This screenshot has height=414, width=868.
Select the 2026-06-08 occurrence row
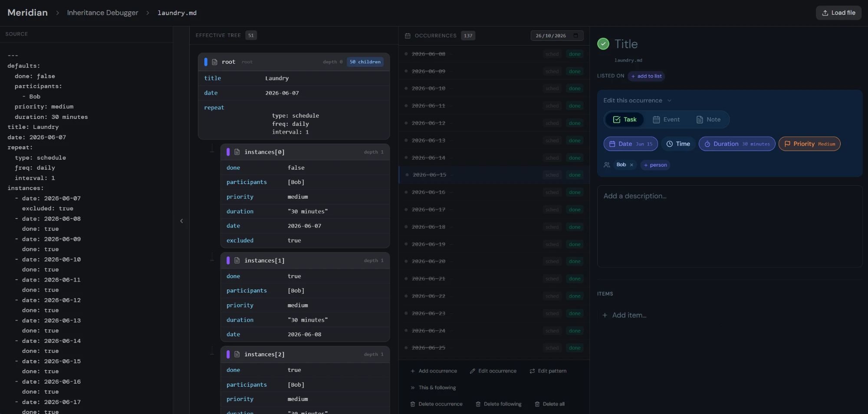pos(494,54)
